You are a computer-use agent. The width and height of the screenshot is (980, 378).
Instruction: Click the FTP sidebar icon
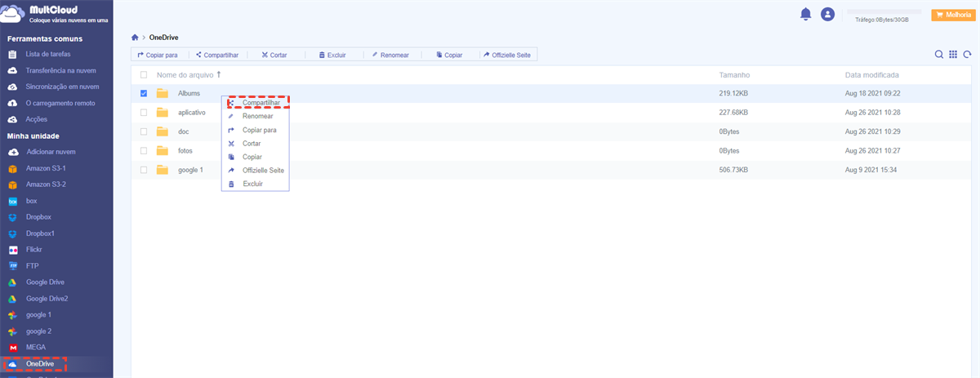(12, 266)
